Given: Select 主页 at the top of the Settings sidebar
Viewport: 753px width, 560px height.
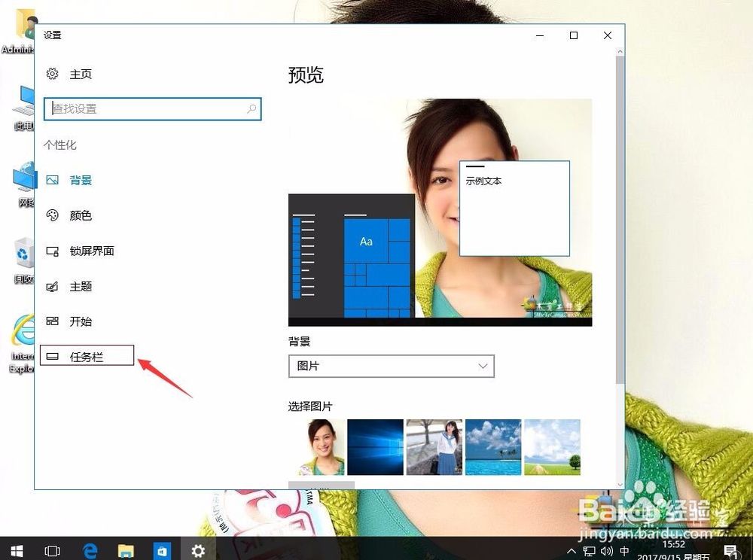Looking at the screenshot, I should pyautogui.click(x=81, y=74).
